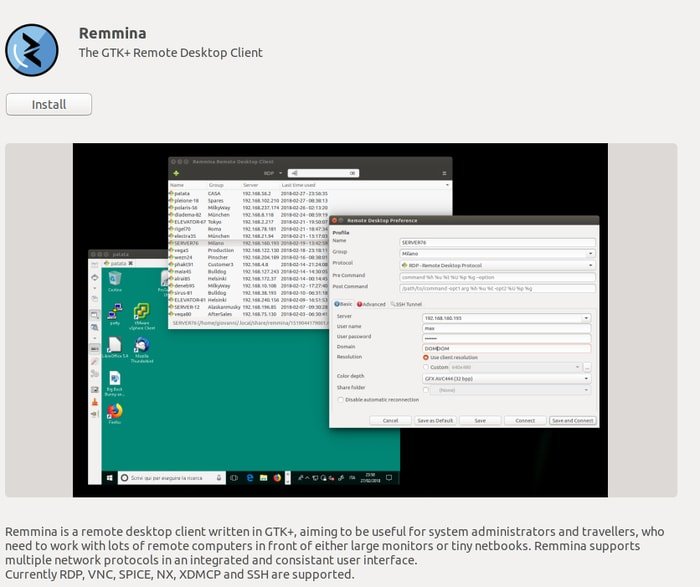The width and height of the screenshot is (700, 587).
Task: Open File Explorer from Windows taskbar
Action: (x=264, y=478)
